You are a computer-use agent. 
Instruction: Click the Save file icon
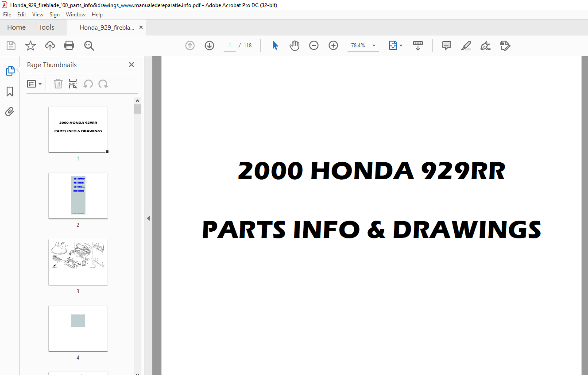(11, 46)
